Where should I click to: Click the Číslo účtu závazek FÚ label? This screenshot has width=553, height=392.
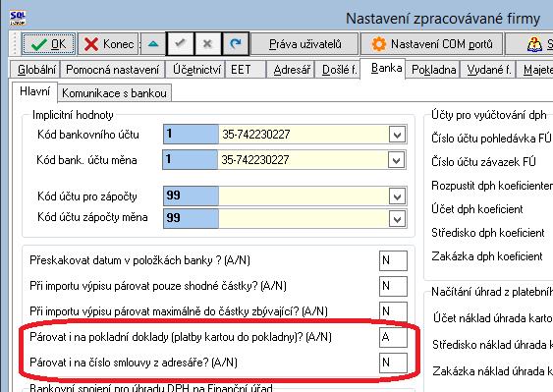483,162
